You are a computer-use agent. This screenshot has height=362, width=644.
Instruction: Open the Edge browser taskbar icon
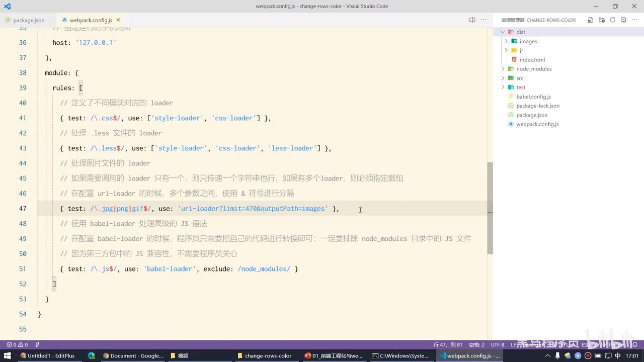point(91,355)
